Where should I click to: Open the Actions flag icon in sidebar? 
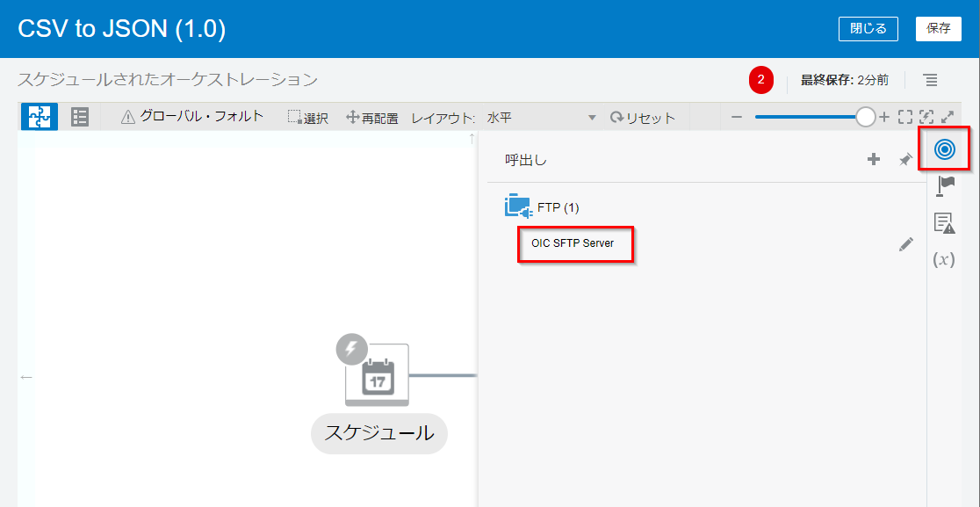[944, 185]
